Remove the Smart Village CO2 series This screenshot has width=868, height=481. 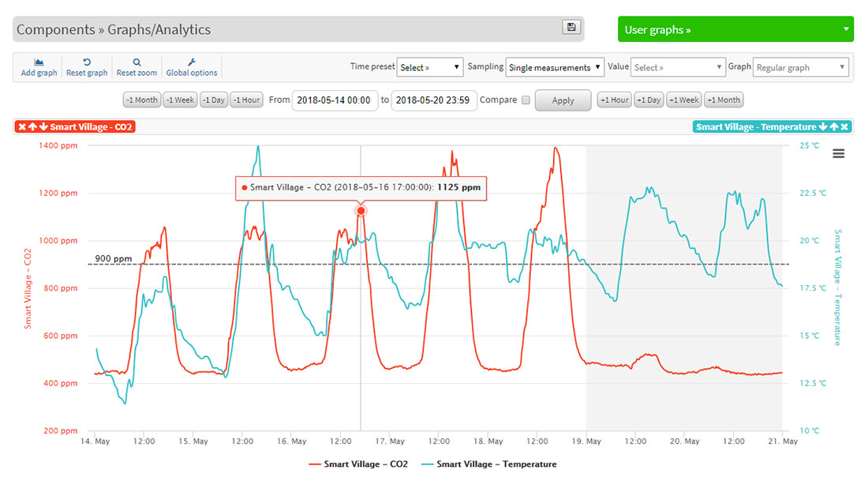pos(22,127)
